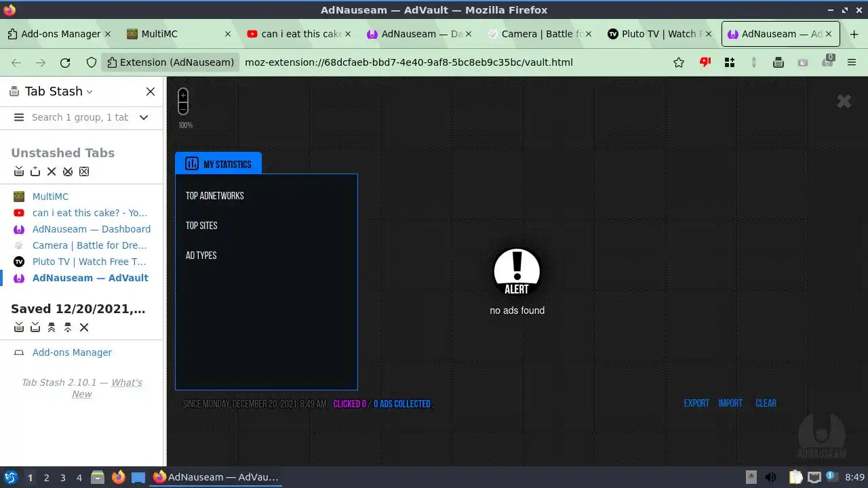Bookmark this page with the star icon
This screenshot has height=488, width=868.
[x=679, y=62]
